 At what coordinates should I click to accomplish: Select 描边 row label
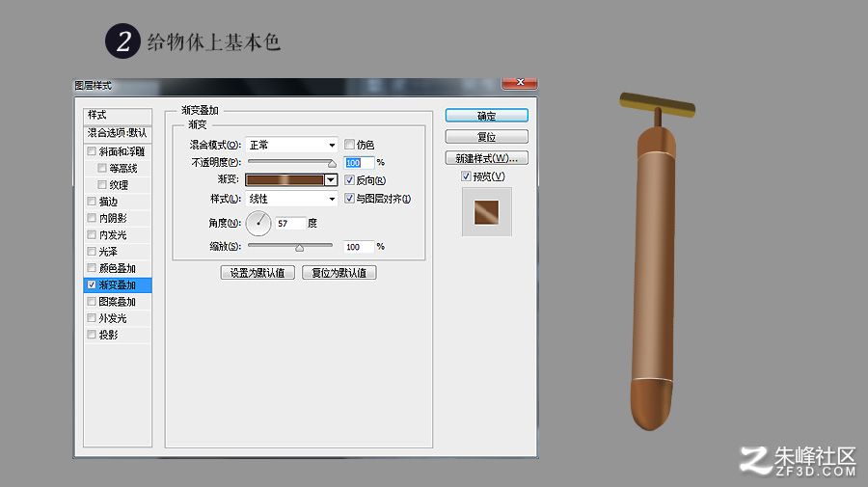(x=108, y=201)
